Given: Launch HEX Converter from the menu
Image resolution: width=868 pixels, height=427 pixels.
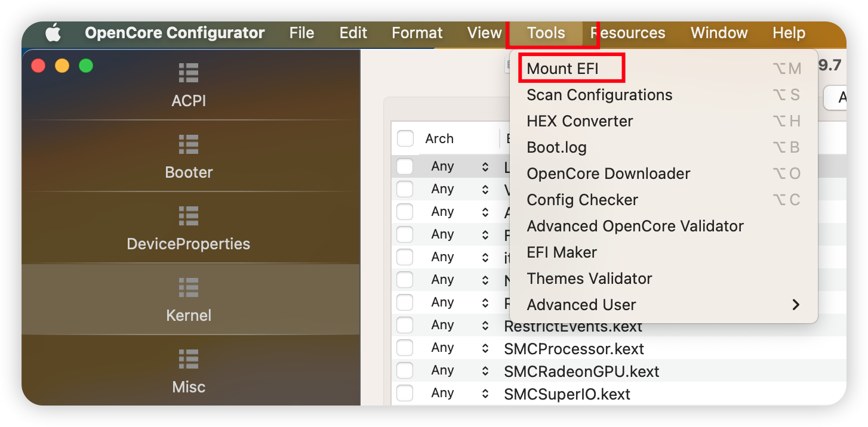Looking at the screenshot, I should pos(579,121).
